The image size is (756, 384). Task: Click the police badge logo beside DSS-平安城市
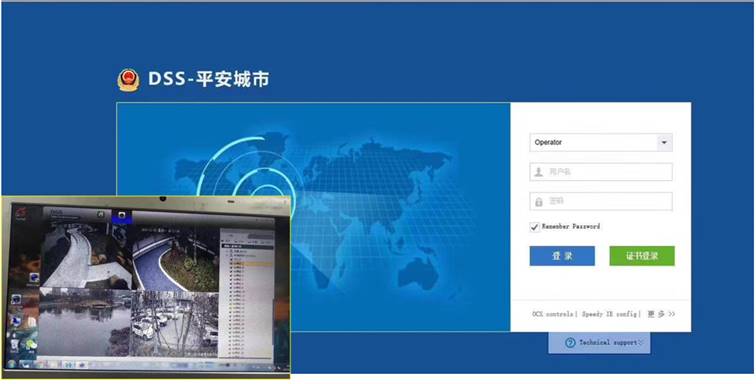128,80
